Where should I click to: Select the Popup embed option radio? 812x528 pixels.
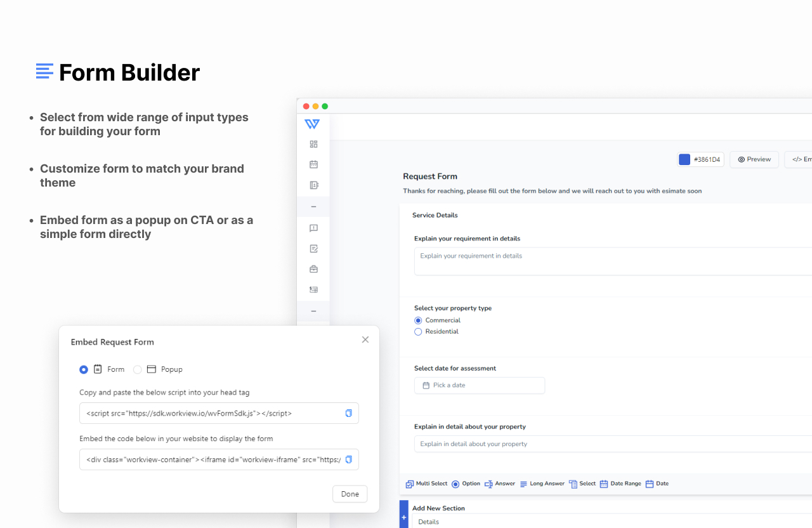point(138,369)
